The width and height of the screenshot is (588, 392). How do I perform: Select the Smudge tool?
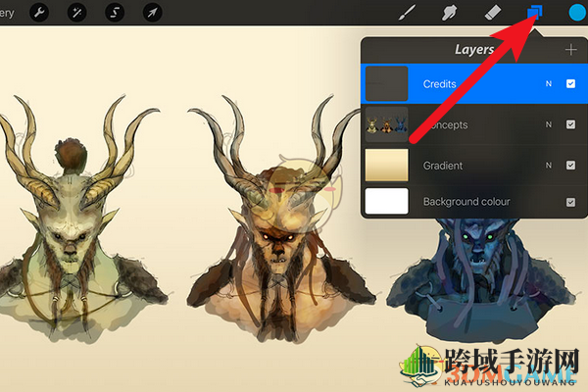point(449,13)
